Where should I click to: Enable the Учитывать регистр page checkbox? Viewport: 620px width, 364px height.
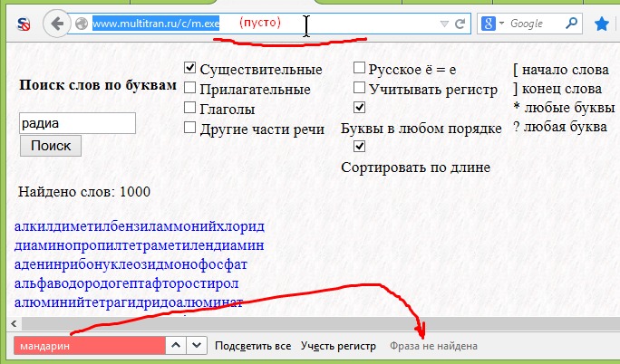coord(359,87)
